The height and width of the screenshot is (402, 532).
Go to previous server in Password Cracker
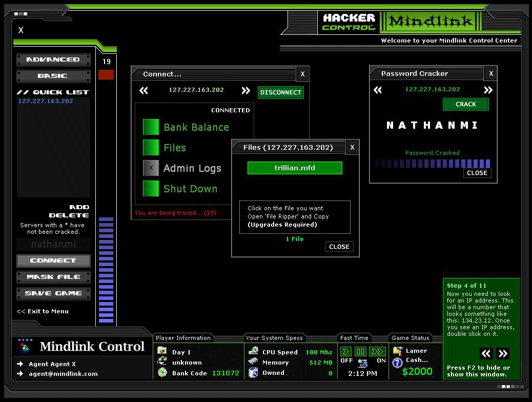pyautogui.click(x=378, y=90)
